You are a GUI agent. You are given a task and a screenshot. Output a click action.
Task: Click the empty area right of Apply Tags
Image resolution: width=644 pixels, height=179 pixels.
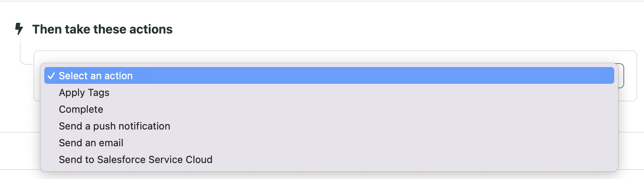tap(362, 93)
